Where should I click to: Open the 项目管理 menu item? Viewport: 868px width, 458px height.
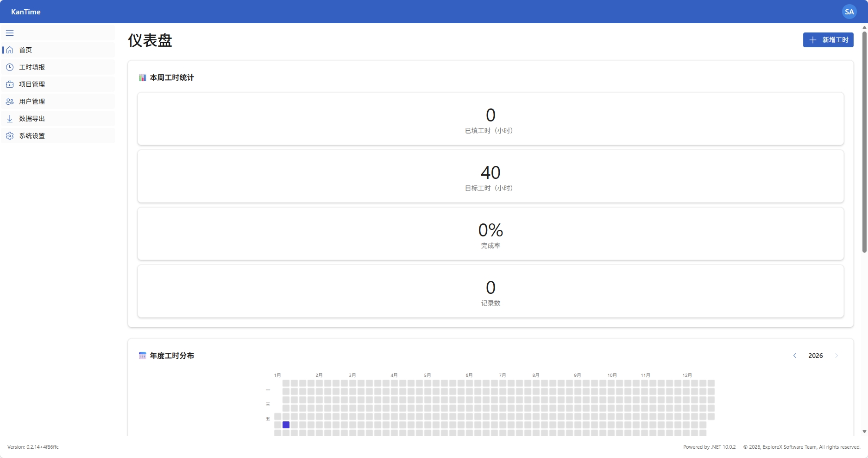[x=32, y=84]
